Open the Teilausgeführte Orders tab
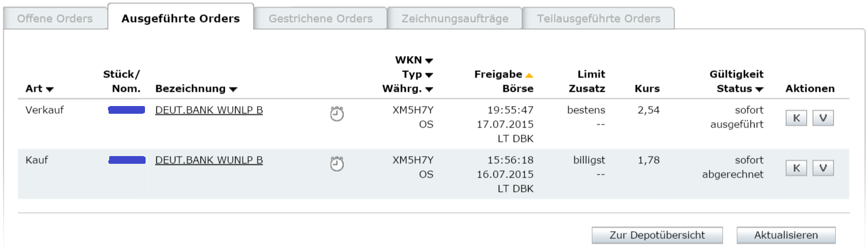 pyautogui.click(x=598, y=18)
